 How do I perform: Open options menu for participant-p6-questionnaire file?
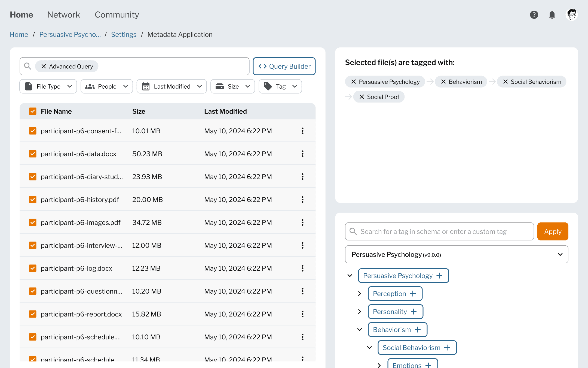(x=302, y=291)
